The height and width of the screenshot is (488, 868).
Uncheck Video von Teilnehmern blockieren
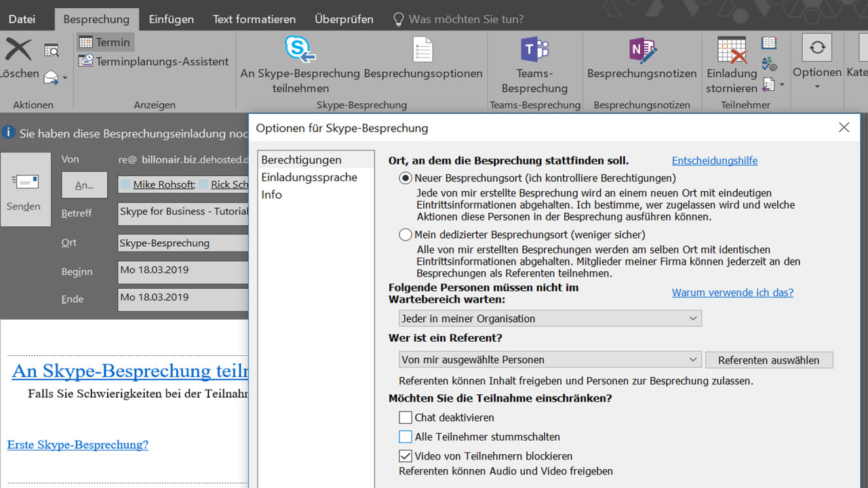pos(406,456)
